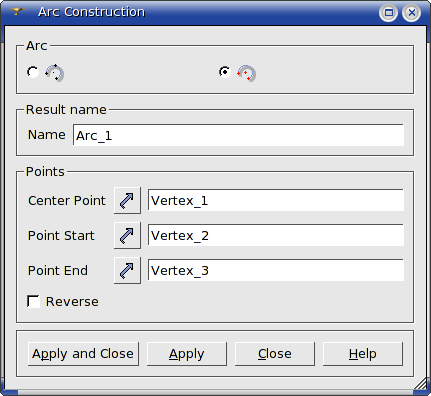Select the center-and-two-points arc radio button
This screenshot has width=431, height=396.
225,72
